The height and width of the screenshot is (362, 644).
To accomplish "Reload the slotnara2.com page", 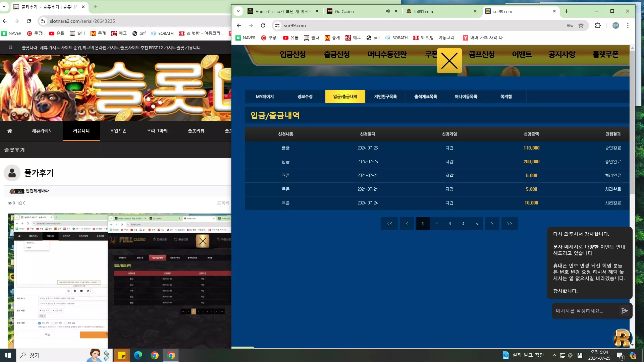I will (x=29, y=21).
